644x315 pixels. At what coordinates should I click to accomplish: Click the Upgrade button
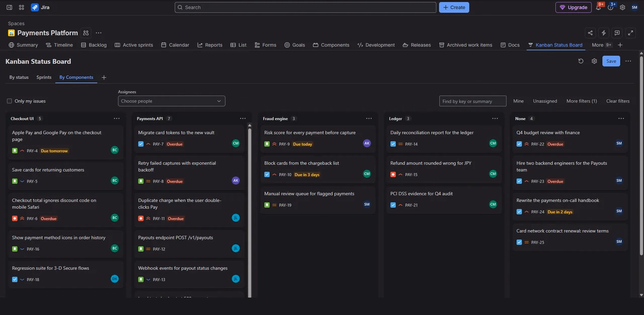573,7
